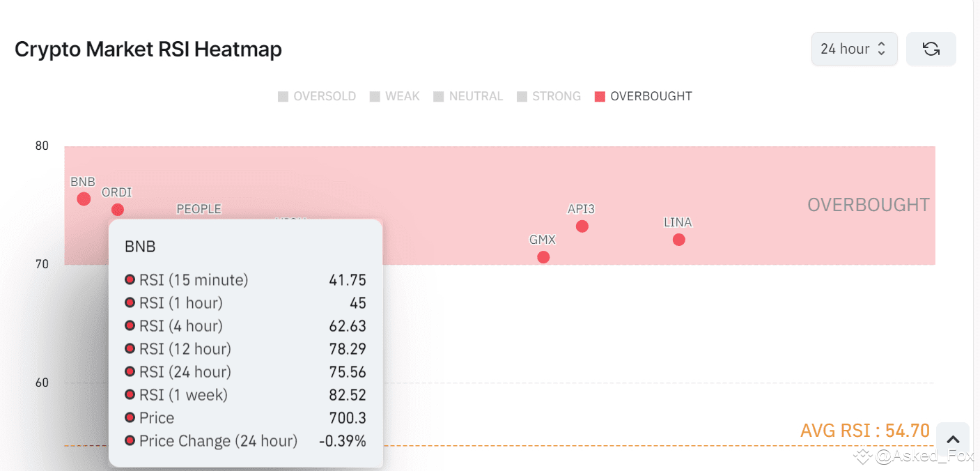
Task: Toggle the OVERSOLD legend filter
Action: click(x=317, y=96)
